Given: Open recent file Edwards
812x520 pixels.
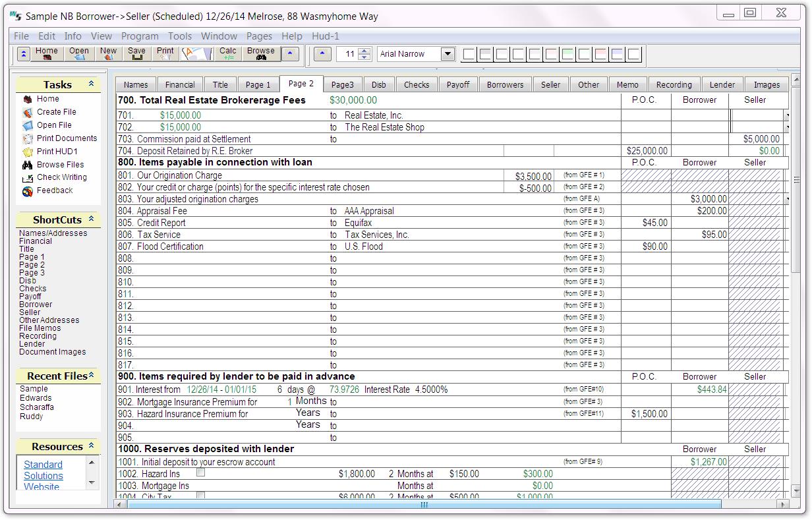Looking at the screenshot, I should pyautogui.click(x=36, y=398).
